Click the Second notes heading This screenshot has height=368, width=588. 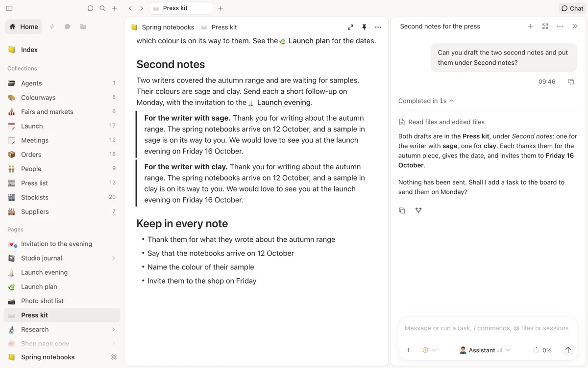coord(171,64)
